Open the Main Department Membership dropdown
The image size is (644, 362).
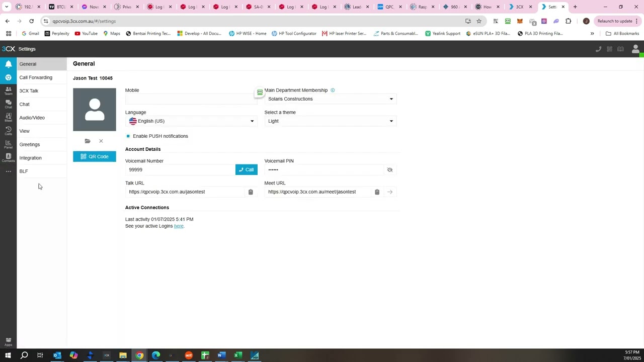coord(330,99)
